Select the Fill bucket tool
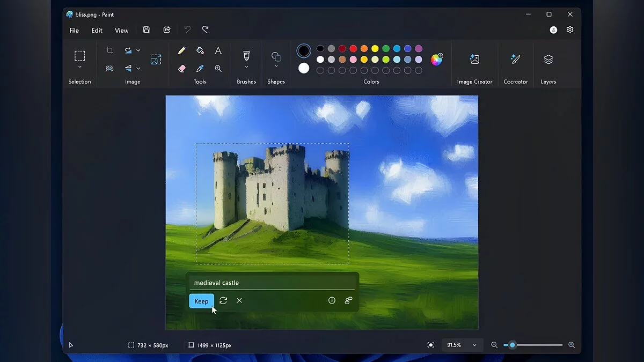 click(x=200, y=50)
